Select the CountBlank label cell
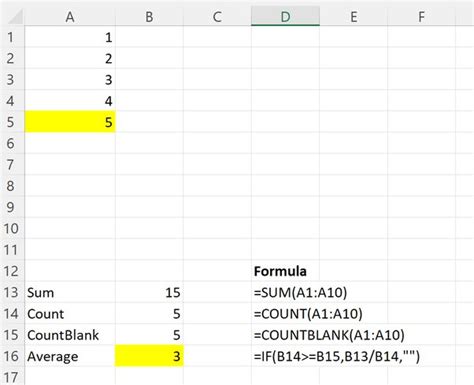This screenshot has height=385, width=474. [x=70, y=335]
